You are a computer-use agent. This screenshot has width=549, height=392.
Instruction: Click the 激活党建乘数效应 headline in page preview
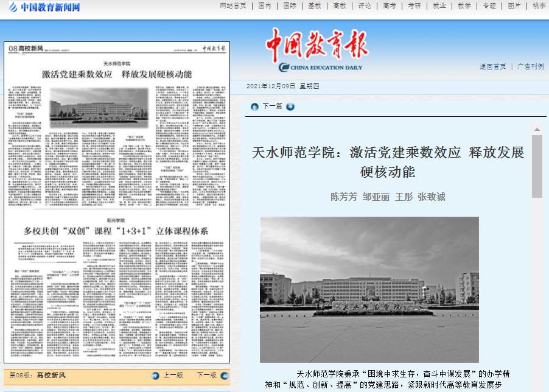117,74
